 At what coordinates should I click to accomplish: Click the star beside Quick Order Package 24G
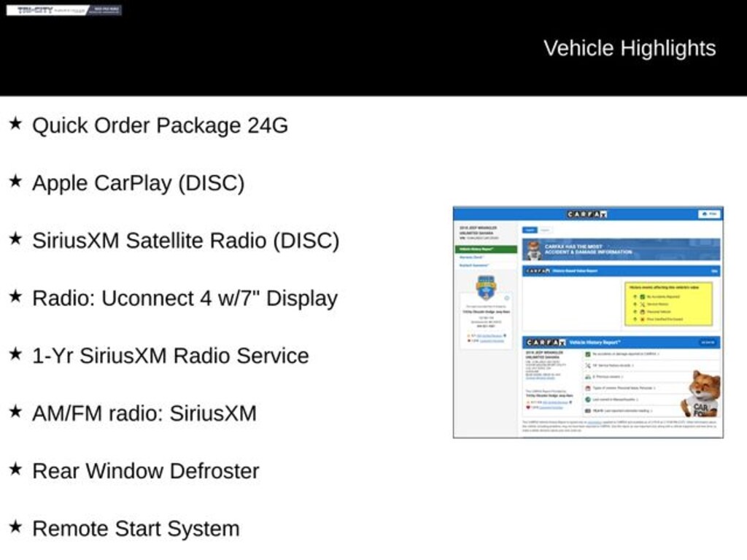coord(15,124)
